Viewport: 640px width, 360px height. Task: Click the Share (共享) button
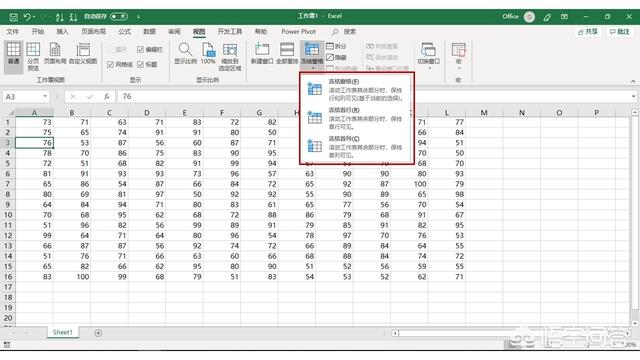click(588, 32)
